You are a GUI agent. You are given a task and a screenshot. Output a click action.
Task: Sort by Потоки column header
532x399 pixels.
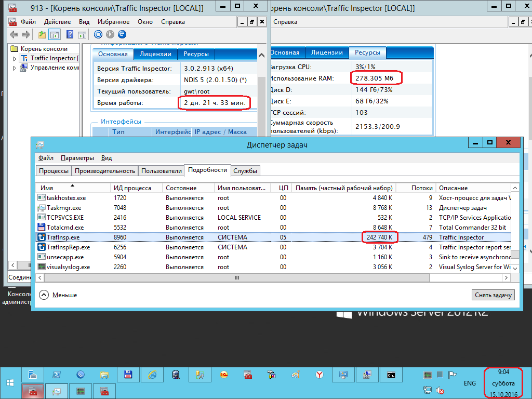(416, 188)
